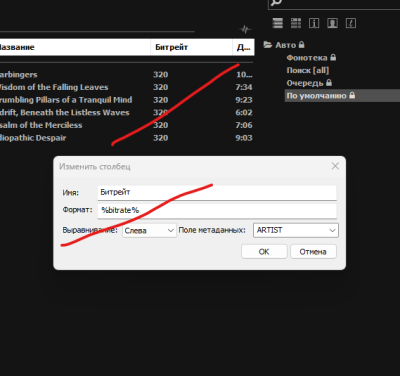Screen dimensions: 400x376
Task: Click the Отмена button
Action: coord(313,252)
